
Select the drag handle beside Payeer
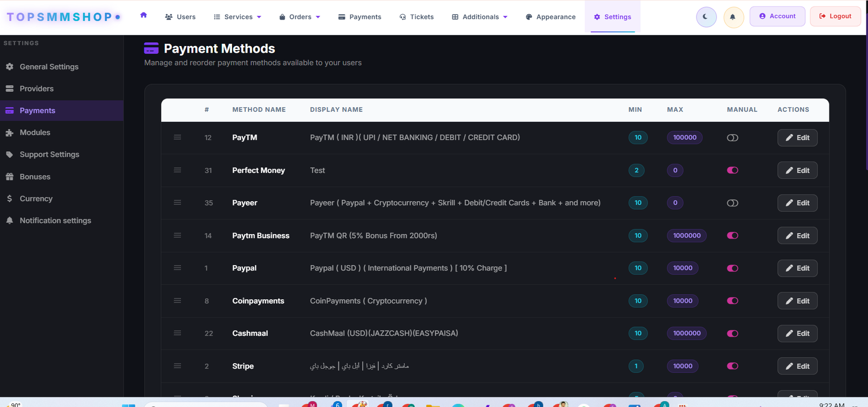coord(177,203)
